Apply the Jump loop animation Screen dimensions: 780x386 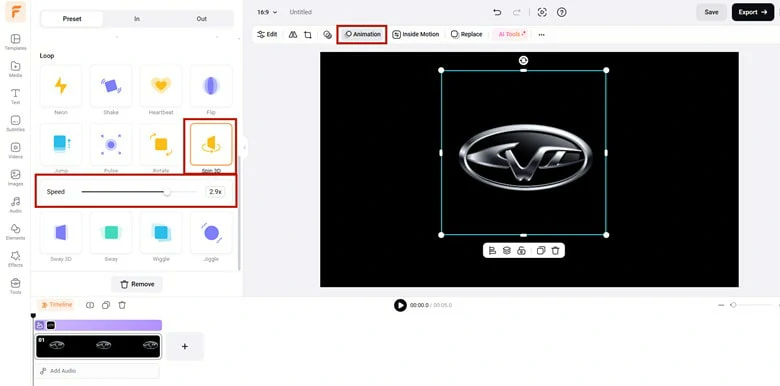tap(61, 145)
